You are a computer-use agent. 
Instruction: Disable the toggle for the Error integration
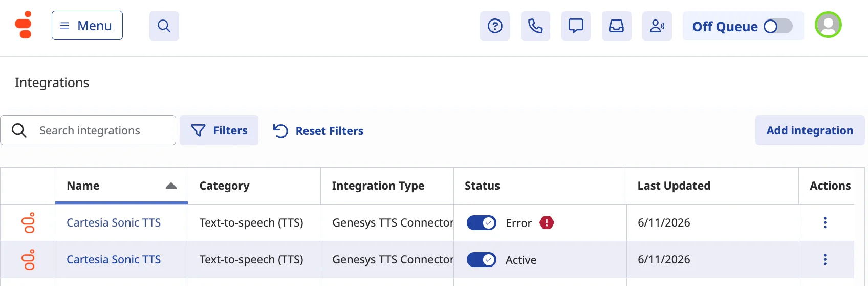482,223
